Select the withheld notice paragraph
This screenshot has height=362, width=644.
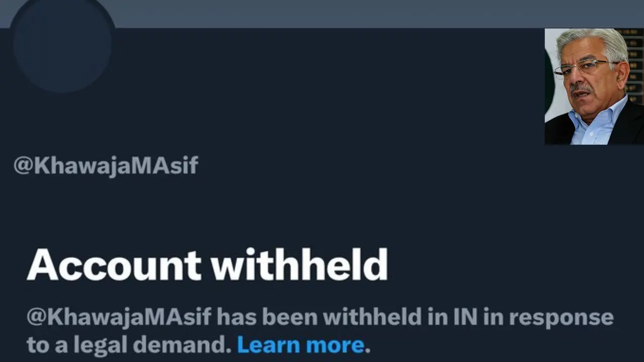click(x=302, y=329)
